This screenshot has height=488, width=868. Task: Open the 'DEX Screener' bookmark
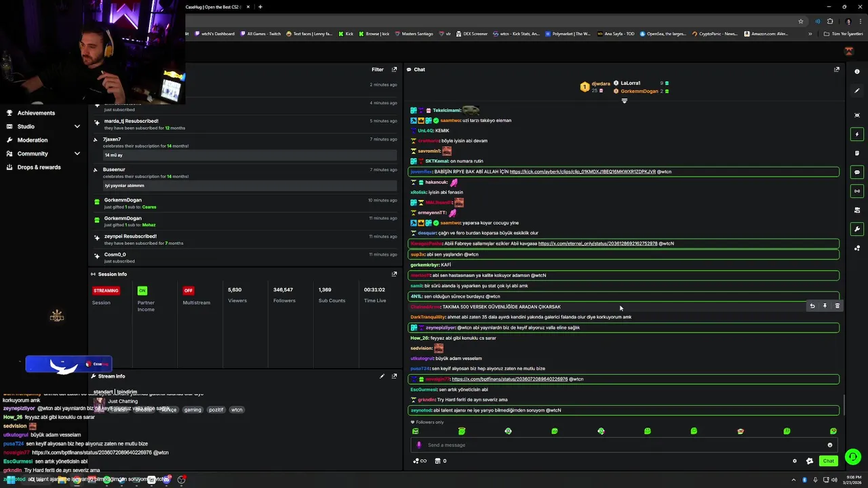[x=472, y=33]
